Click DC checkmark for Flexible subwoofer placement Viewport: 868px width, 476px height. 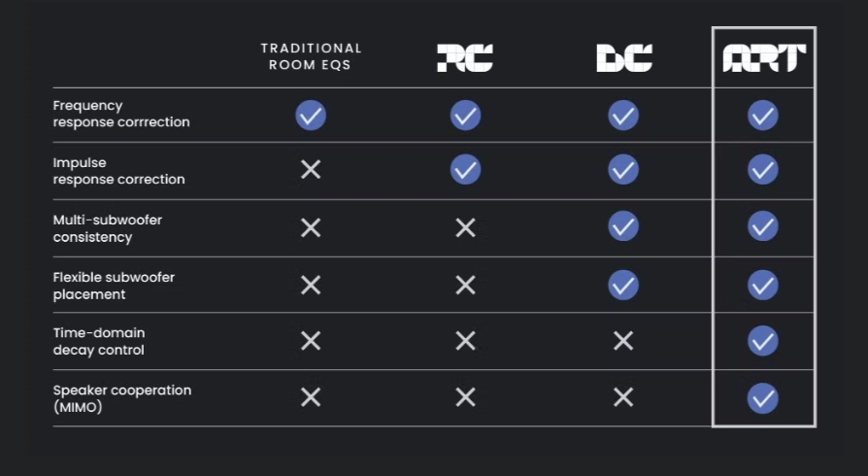[623, 285]
